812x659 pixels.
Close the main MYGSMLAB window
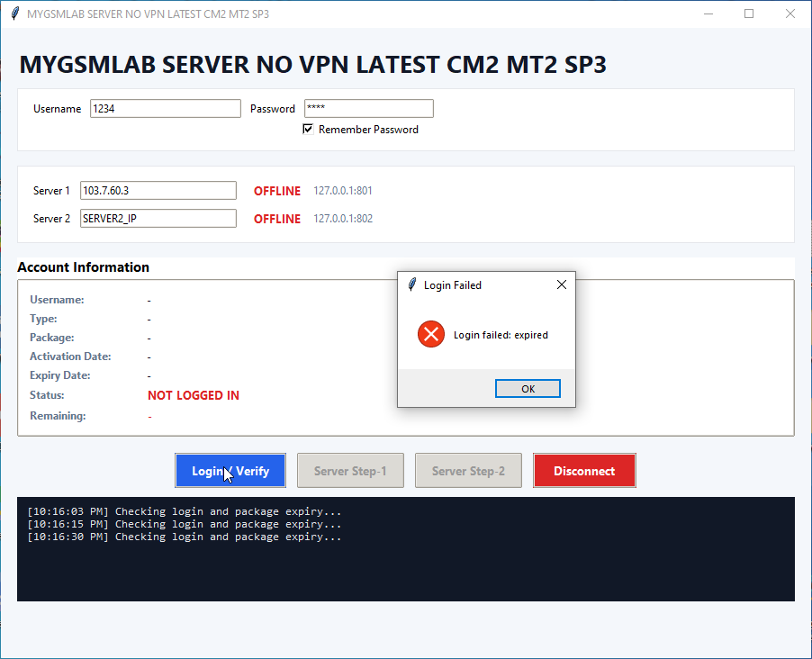point(790,14)
